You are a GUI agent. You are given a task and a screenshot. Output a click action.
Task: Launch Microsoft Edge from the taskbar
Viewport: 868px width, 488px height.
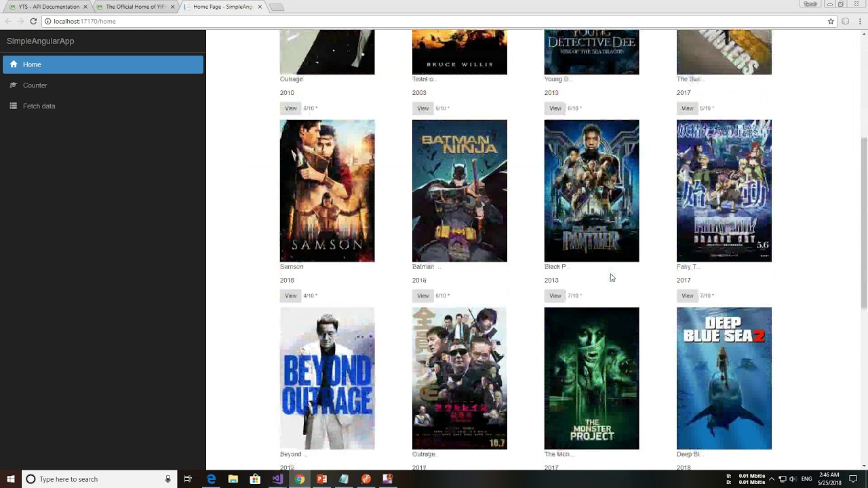tap(211, 479)
